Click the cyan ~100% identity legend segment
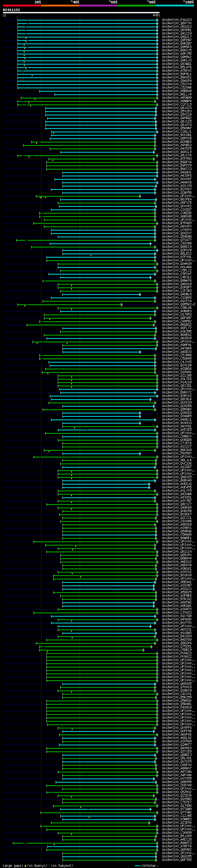 [175, 6]
